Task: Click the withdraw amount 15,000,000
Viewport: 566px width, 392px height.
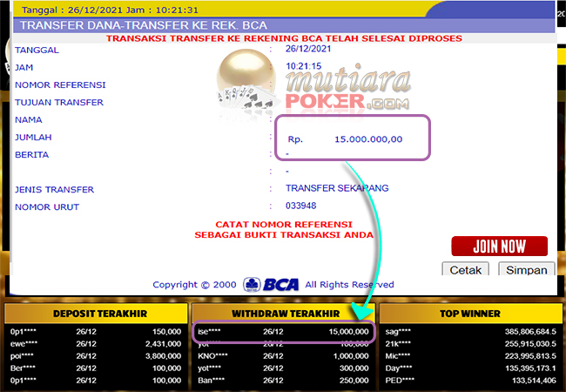Action: pyautogui.click(x=348, y=332)
